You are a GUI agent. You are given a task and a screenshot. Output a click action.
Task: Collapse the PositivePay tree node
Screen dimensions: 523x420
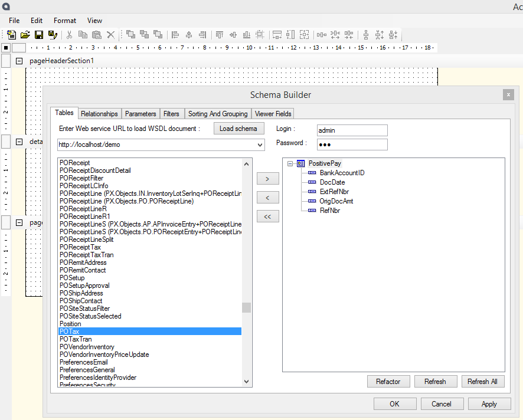tap(290, 163)
